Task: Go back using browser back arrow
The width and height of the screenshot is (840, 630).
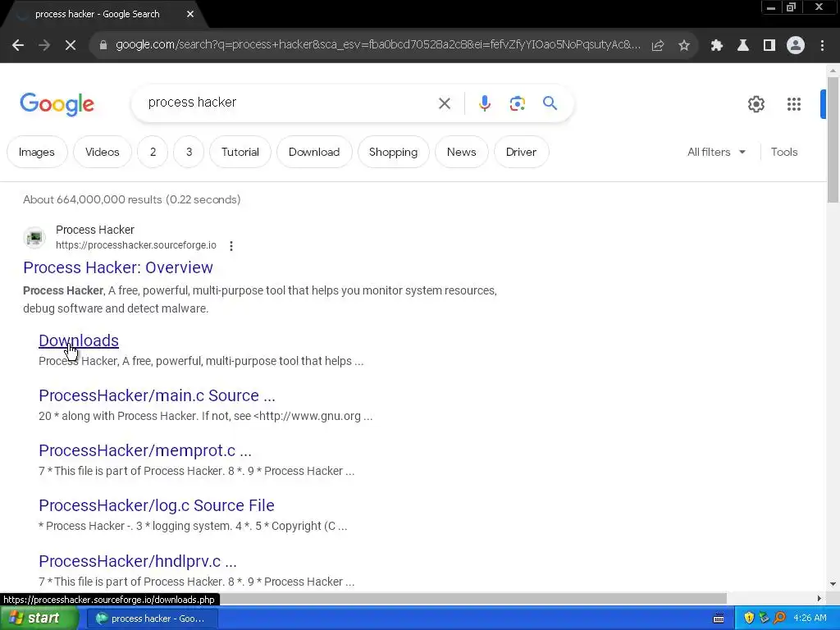Action: pyautogui.click(x=18, y=46)
